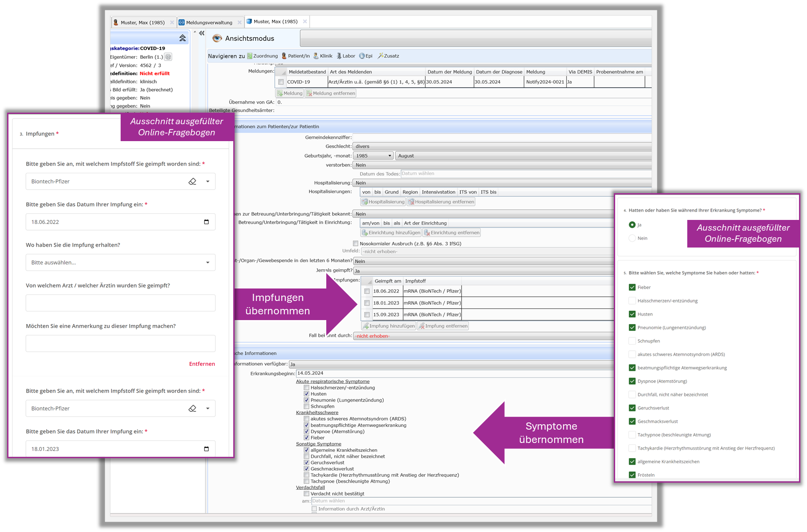Open calendar picker for 18.06.2022 date
The width and height of the screenshot is (807, 532).
206,222
